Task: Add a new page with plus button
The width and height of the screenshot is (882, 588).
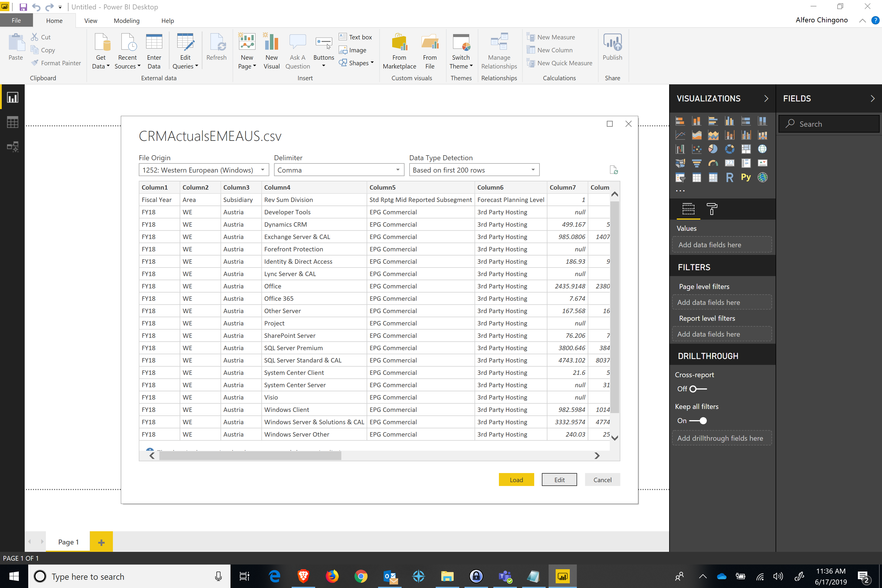Action: pos(101,542)
